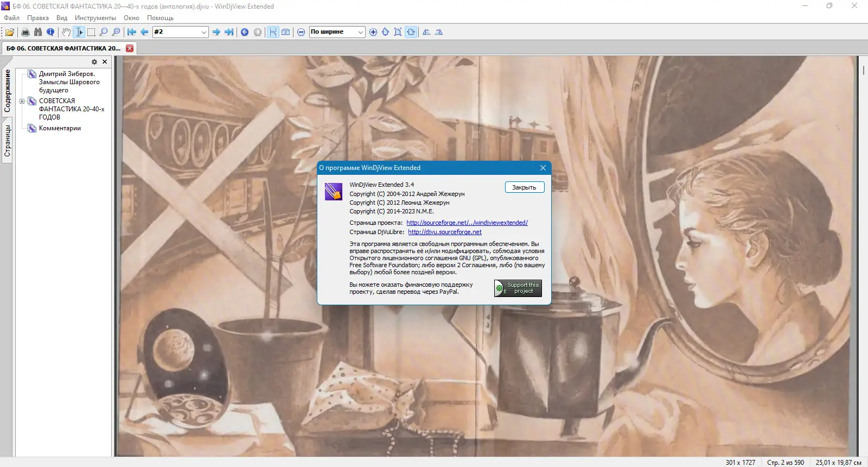Select the zoom-to-rectangle magnifier tool
The width and height of the screenshot is (868, 467).
coord(116,32)
